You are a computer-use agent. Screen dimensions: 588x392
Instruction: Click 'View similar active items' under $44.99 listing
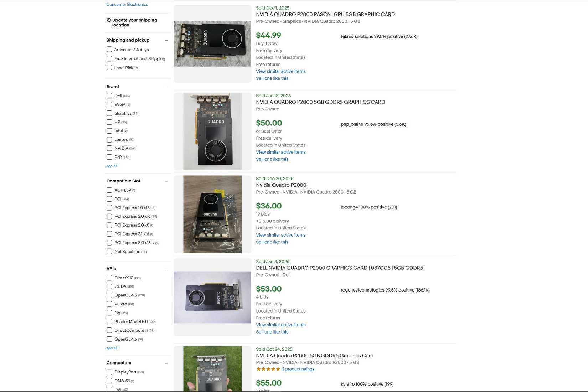point(280,71)
